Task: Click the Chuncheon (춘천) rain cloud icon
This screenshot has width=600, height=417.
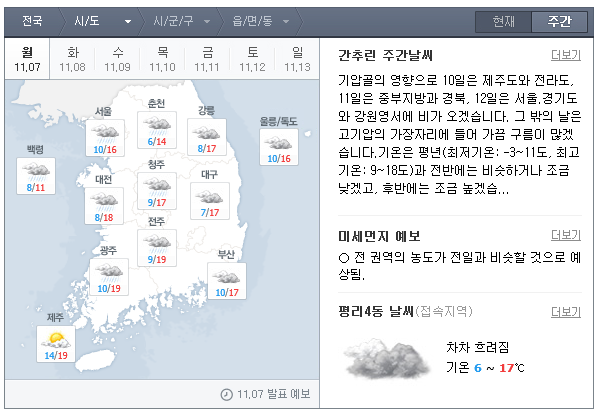Action: pyautogui.click(x=157, y=125)
